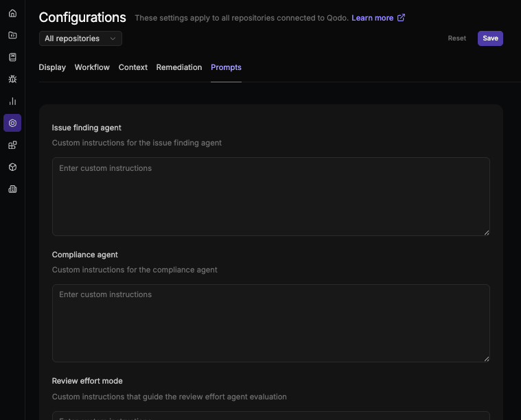Focus the Compliance agent instructions field

click(271, 323)
